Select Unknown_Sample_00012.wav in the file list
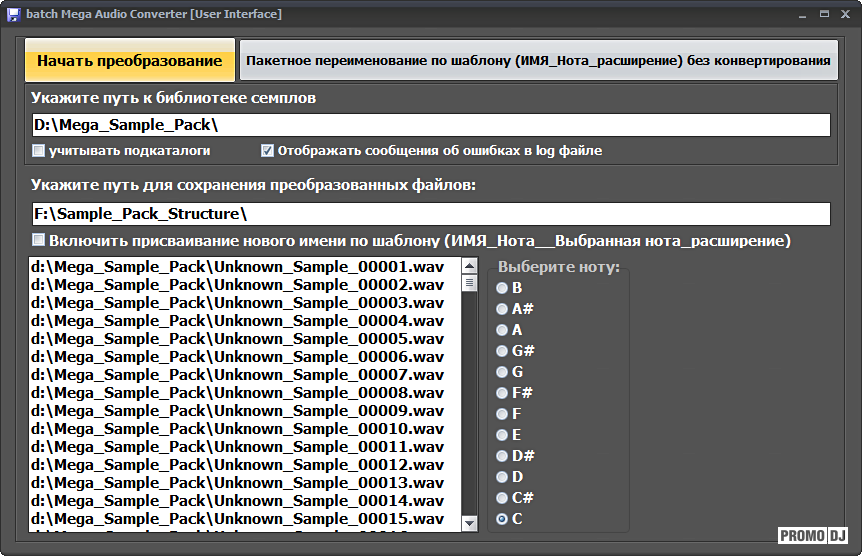The height and width of the screenshot is (556, 862). coord(238,465)
